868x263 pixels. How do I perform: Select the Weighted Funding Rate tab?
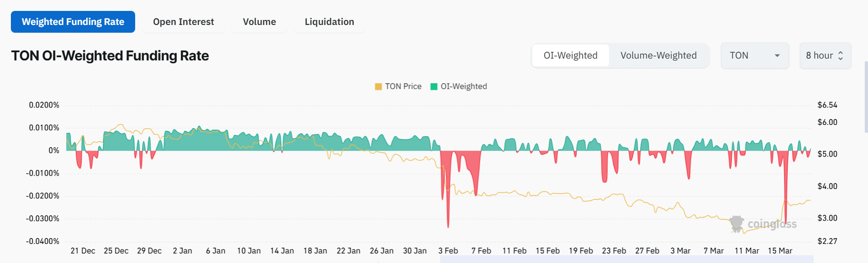point(73,22)
